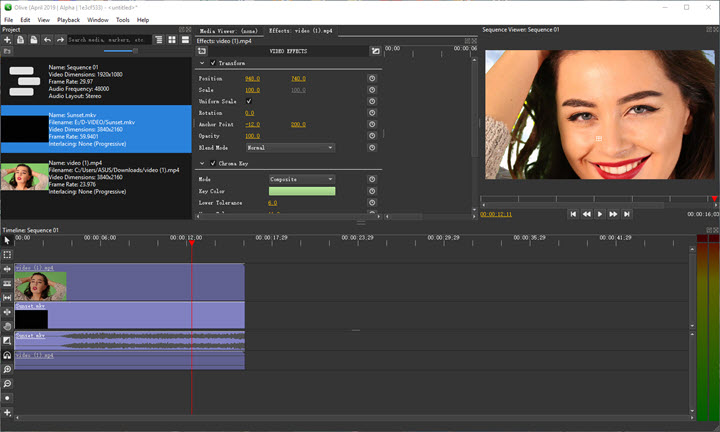Click the timeline zoom in magnifier

coord(7,369)
